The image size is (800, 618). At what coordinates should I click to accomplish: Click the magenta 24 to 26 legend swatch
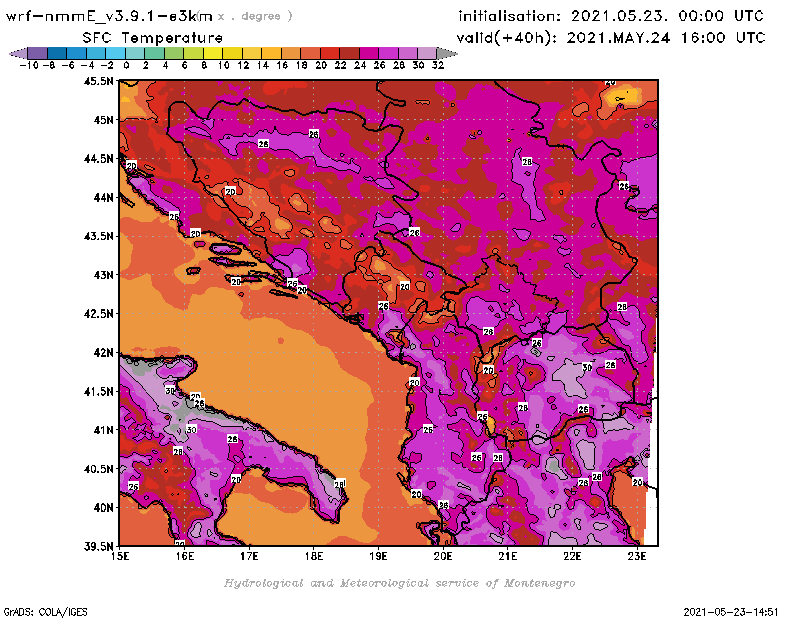pos(369,54)
